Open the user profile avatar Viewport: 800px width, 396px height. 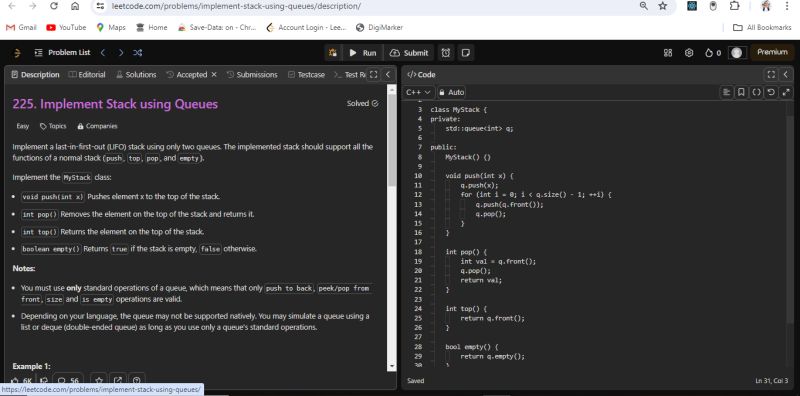(x=736, y=53)
